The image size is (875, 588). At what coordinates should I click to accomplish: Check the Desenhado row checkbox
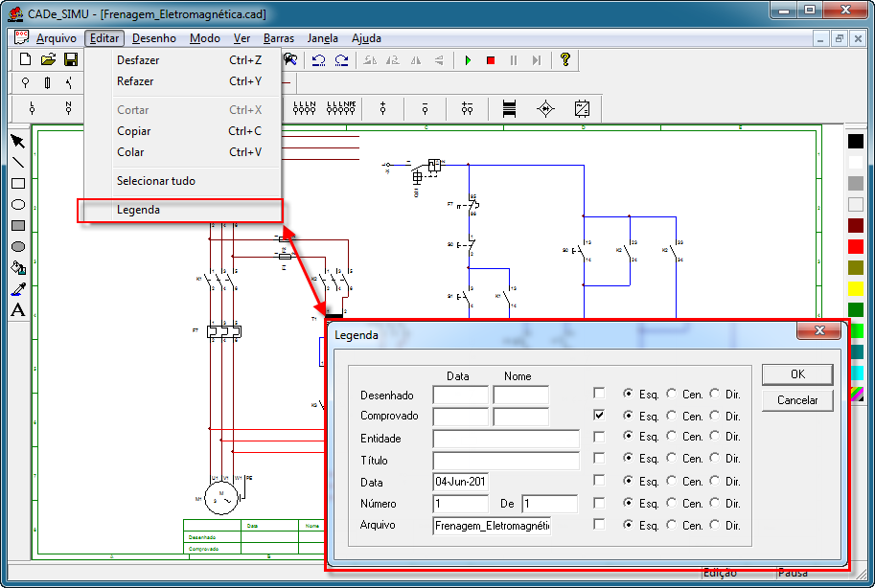click(x=599, y=394)
